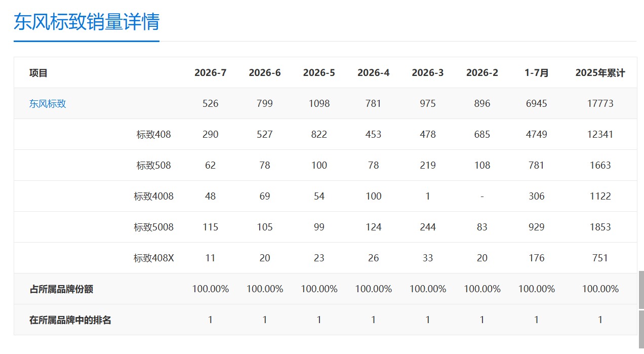Click the 2025年累计 column header
This screenshot has width=644, height=354.
[600, 73]
